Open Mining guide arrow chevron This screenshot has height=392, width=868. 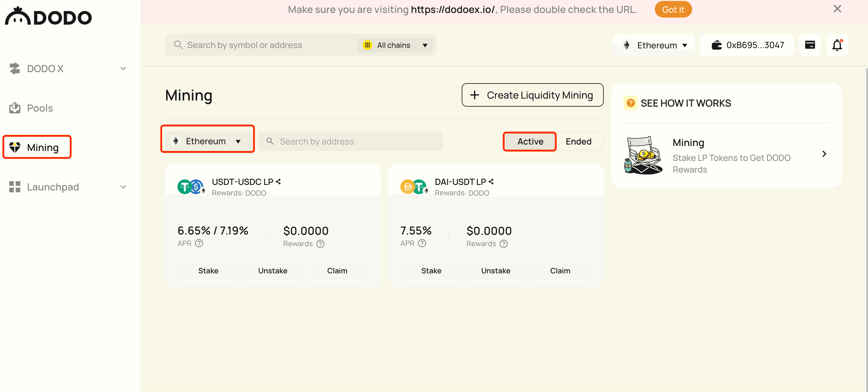[824, 154]
